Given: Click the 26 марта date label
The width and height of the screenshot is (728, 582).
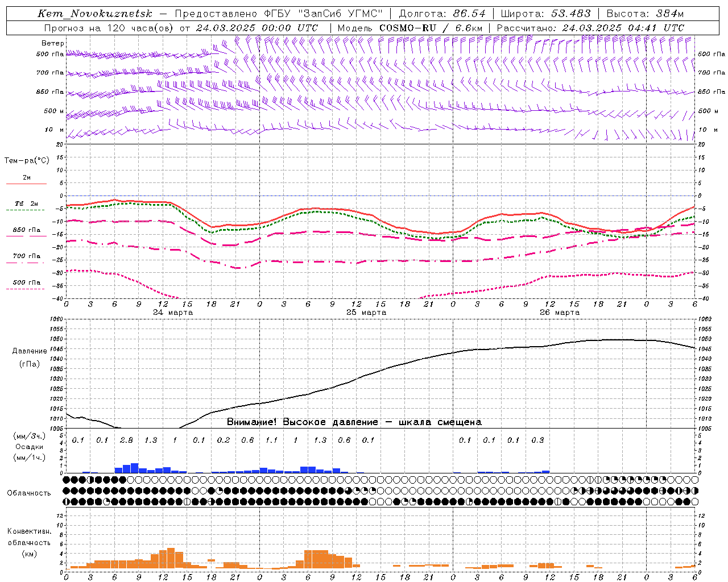Looking at the screenshot, I should (x=560, y=313).
